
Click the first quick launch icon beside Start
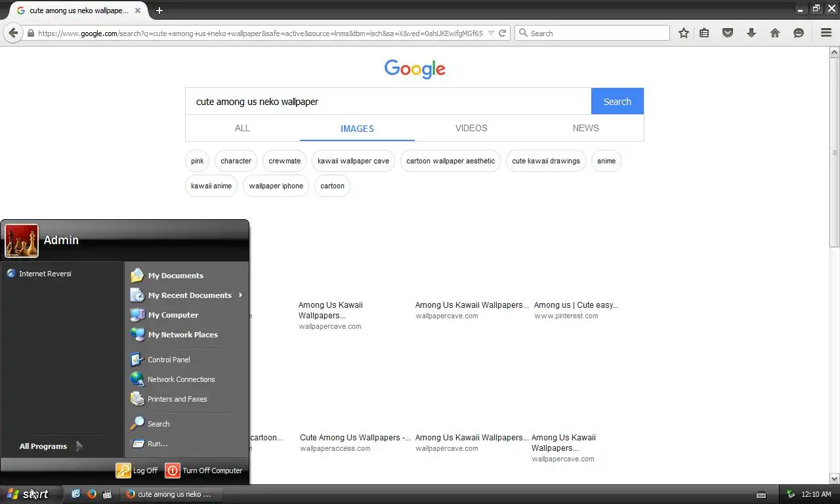tap(75, 494)
